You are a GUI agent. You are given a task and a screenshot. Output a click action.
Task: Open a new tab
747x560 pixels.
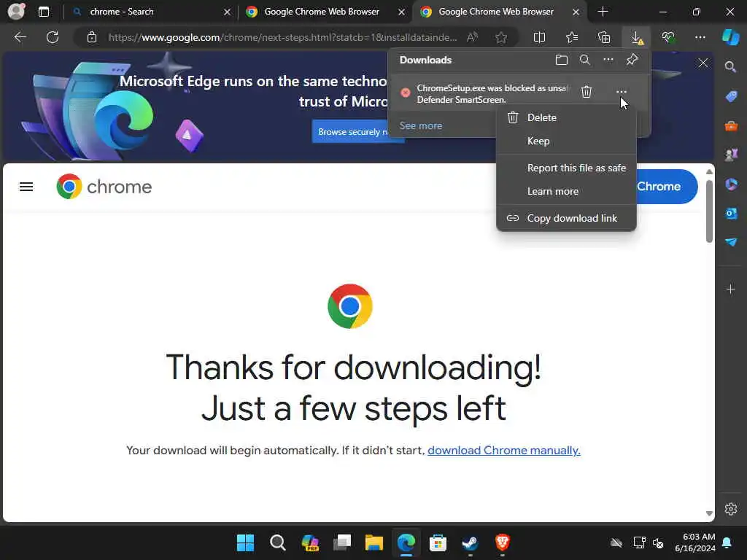pyautogui.click(x=603, y=12)
